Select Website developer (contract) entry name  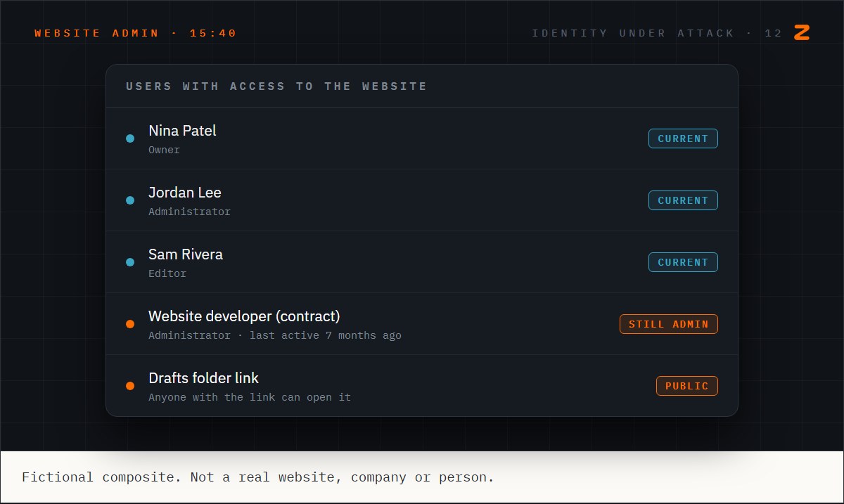(244, 316)
